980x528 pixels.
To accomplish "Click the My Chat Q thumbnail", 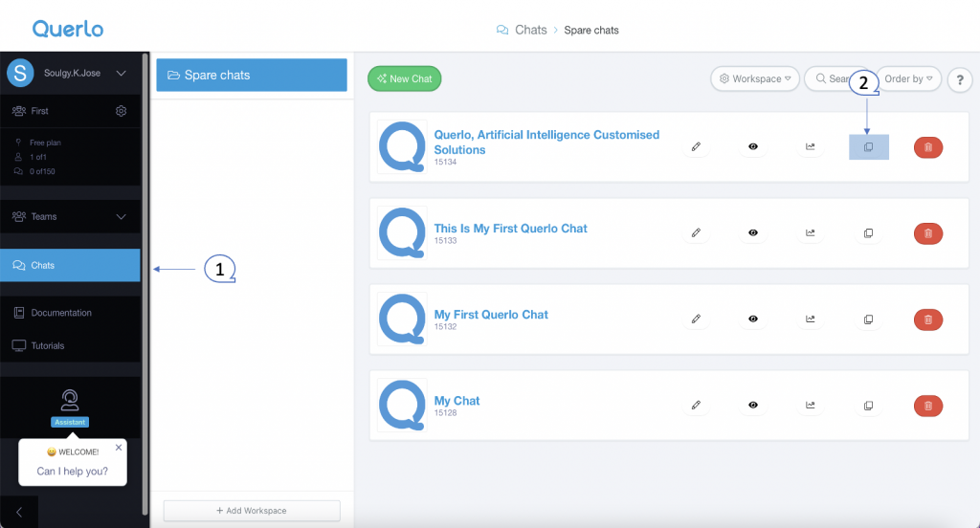I will pyautogui.click(x=402, y=405).
